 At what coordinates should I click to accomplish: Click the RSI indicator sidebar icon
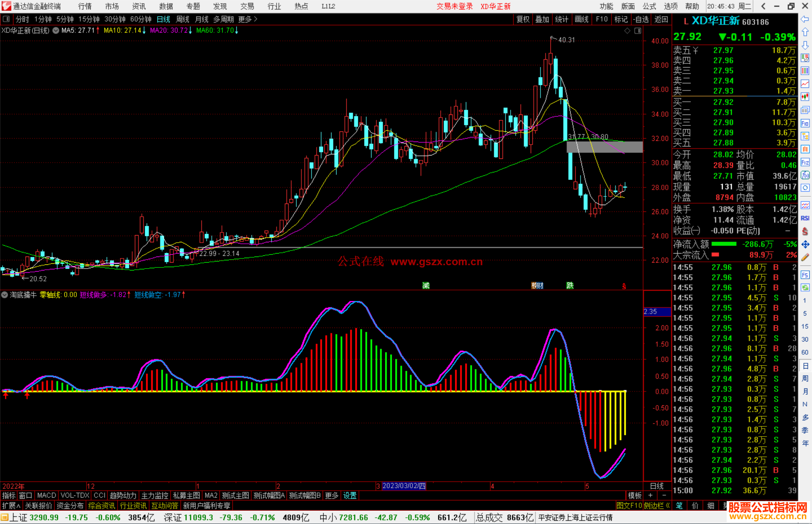coord(805,218)
